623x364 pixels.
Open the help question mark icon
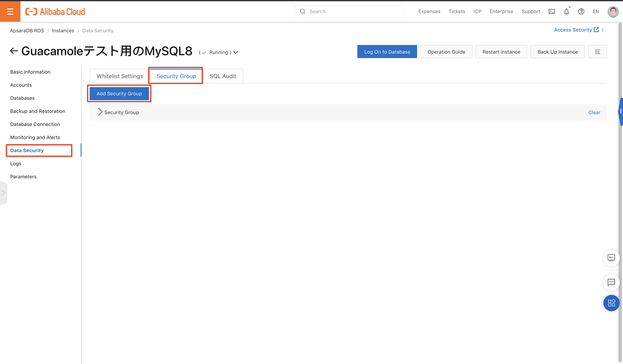(581, 11)
